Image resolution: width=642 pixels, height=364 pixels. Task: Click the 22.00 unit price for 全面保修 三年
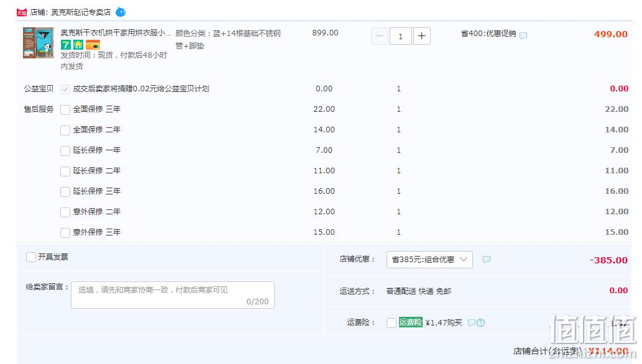point(324,109)
